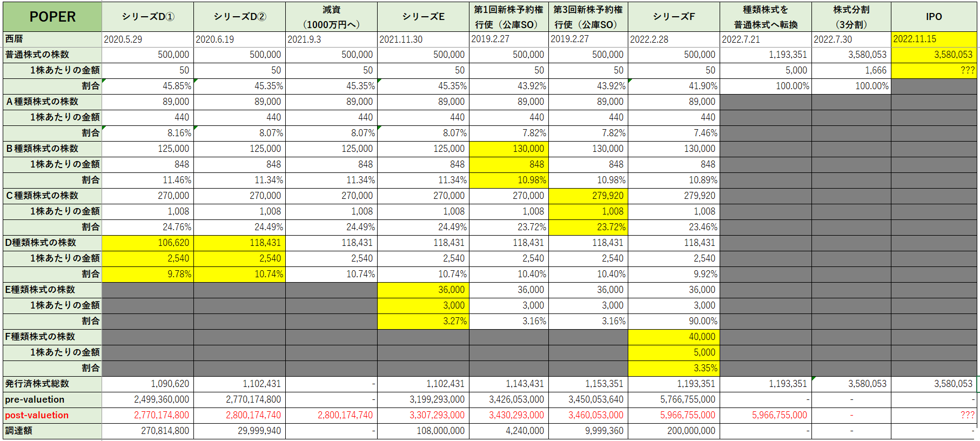Select funding amount 108,000,000
Screen dimensions: 980x441
[423, 431]
